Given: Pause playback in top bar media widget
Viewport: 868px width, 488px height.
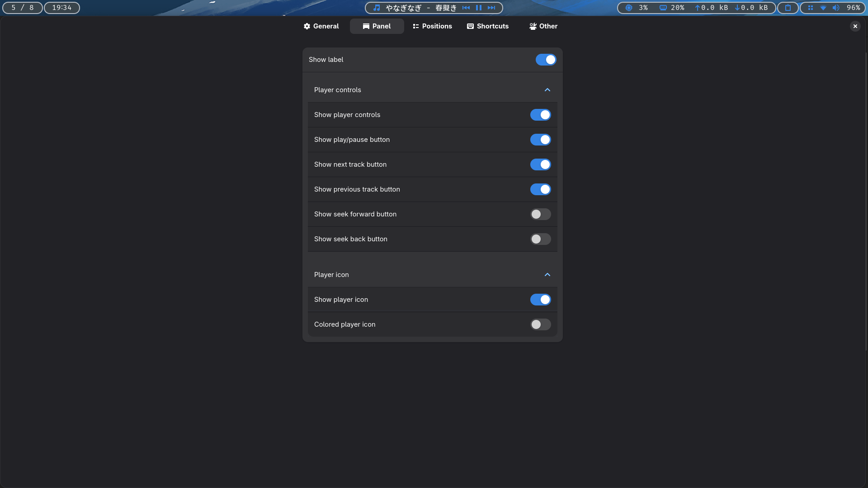Looking at the screenshot, I should coord(479,8).
